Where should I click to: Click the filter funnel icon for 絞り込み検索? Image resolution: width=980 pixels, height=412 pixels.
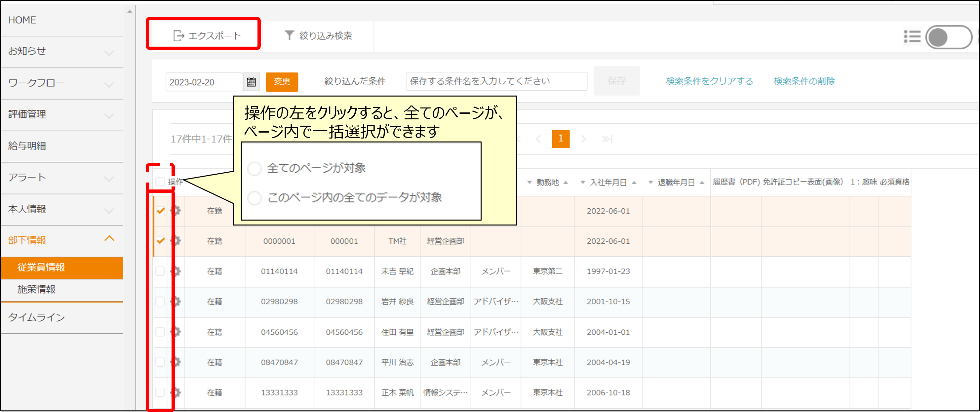(x=289, y=35)
